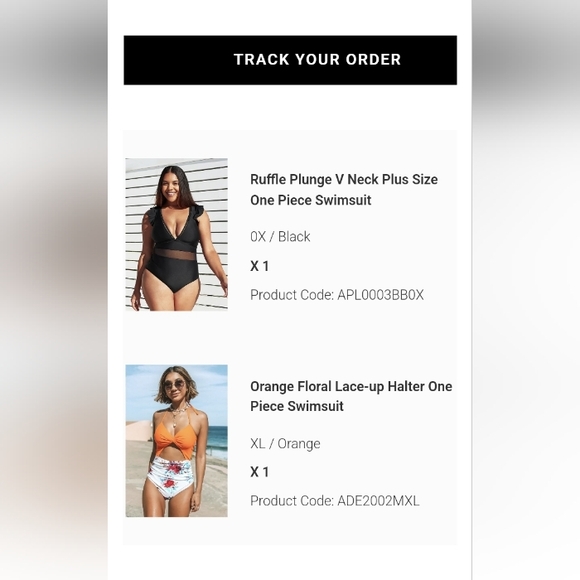
Task: Click Product Code ADE2002MXL text
Action: [334, 501]
